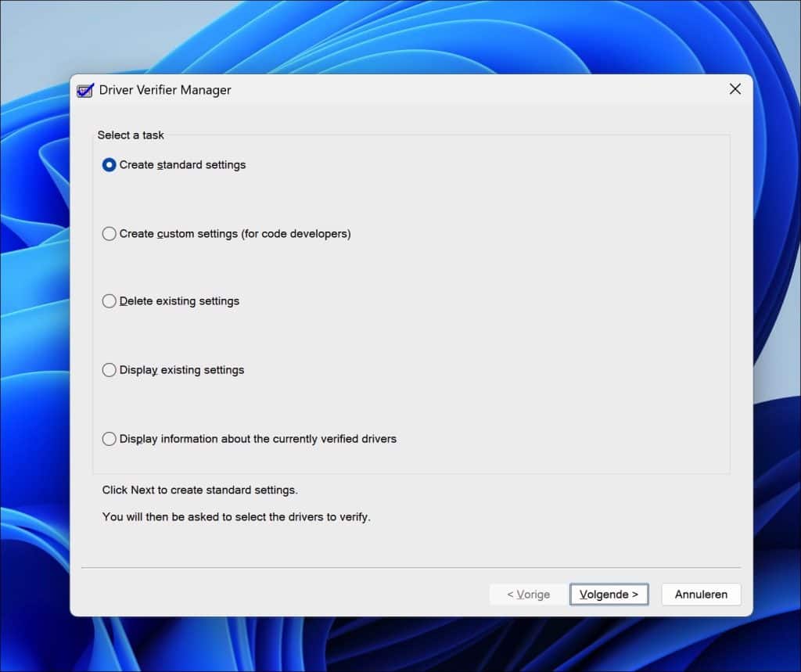Choose 'Create custom settings (for code developers)'

tap(110, 233)
